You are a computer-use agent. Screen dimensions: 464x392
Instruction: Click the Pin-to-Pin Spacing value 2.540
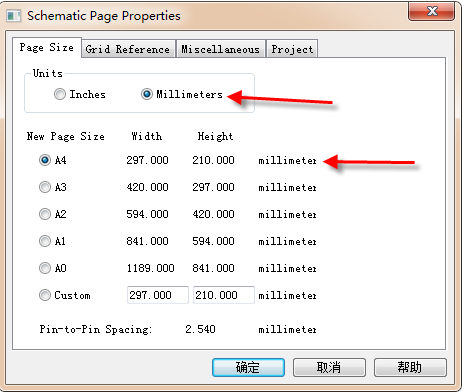200,329
